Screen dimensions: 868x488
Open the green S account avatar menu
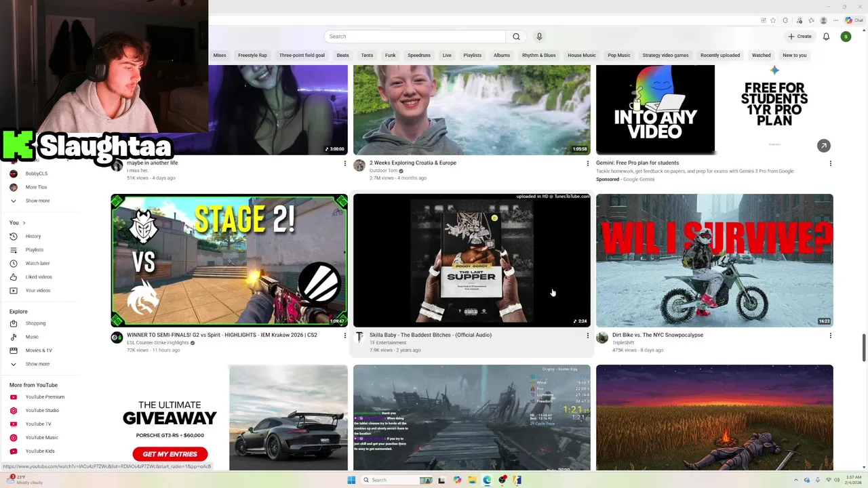846,37
